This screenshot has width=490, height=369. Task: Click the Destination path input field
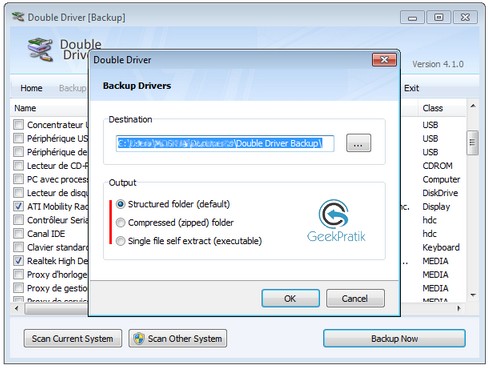pyautogui.click(x=225, y=143)
